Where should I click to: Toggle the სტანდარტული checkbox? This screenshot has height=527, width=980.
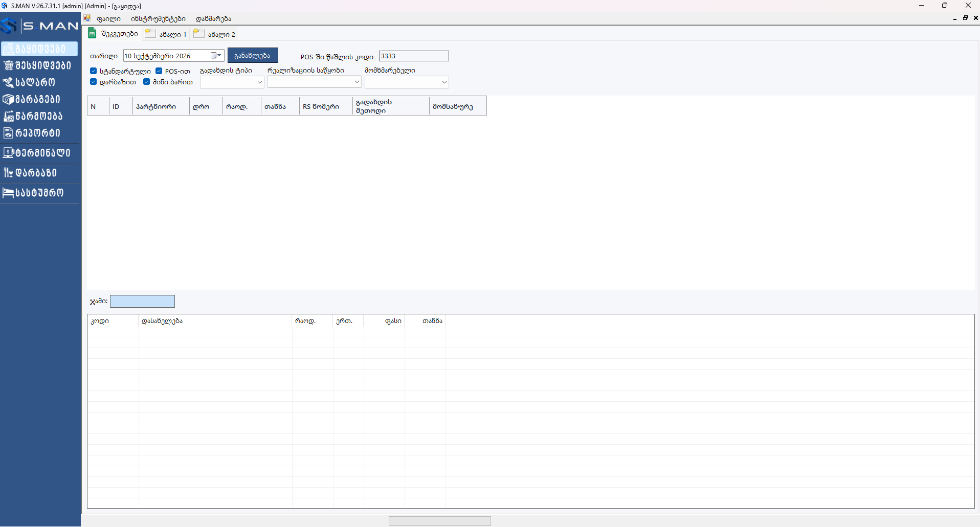tap(93, 71)
